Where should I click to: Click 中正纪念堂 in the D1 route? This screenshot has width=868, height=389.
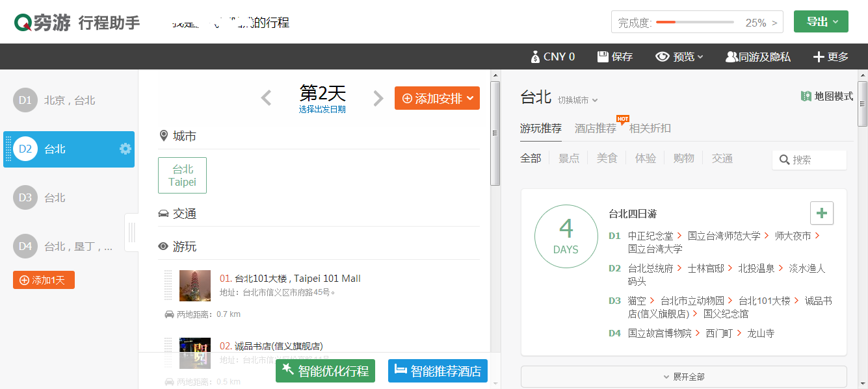tap(651, 236)
